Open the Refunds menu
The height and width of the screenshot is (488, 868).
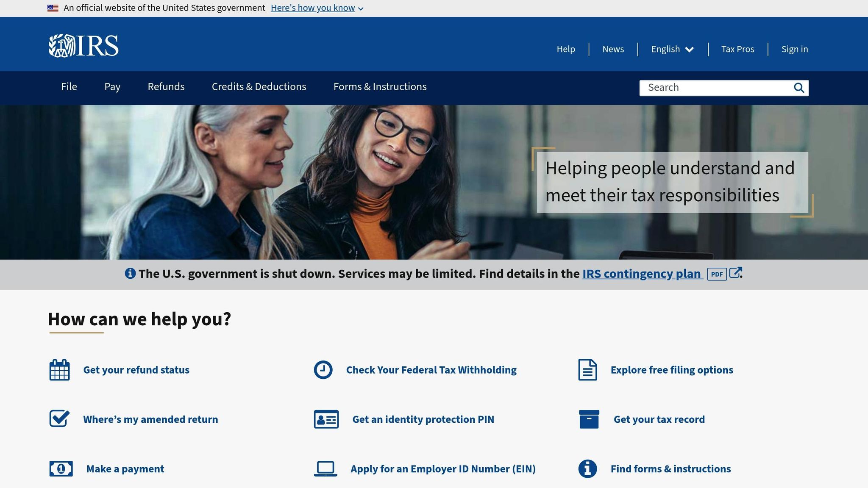166,87
